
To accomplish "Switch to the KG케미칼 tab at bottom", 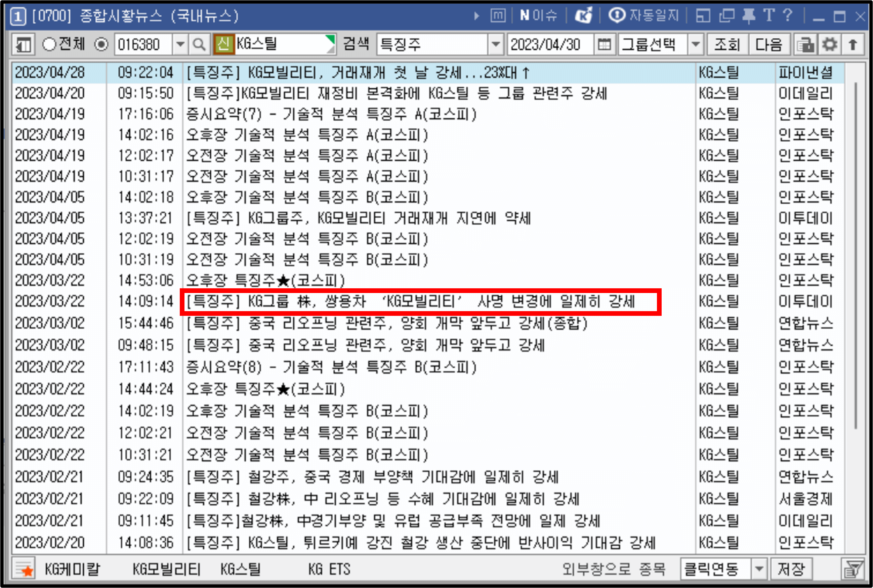I will tap(72, 569).
